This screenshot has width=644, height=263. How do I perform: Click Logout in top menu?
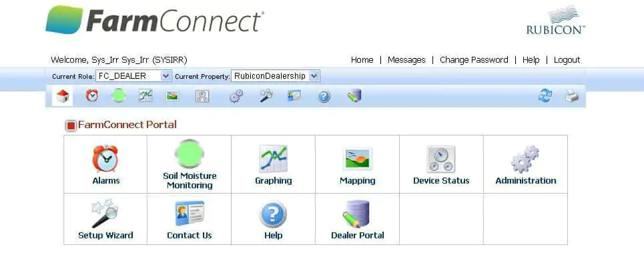click(x=567, y=60)
